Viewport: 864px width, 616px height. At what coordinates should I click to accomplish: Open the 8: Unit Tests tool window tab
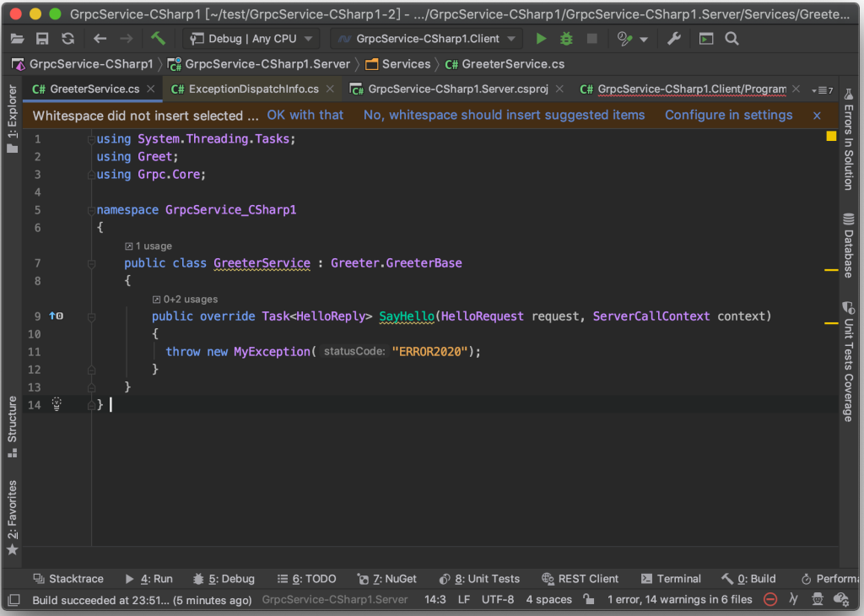click(479, 579)
